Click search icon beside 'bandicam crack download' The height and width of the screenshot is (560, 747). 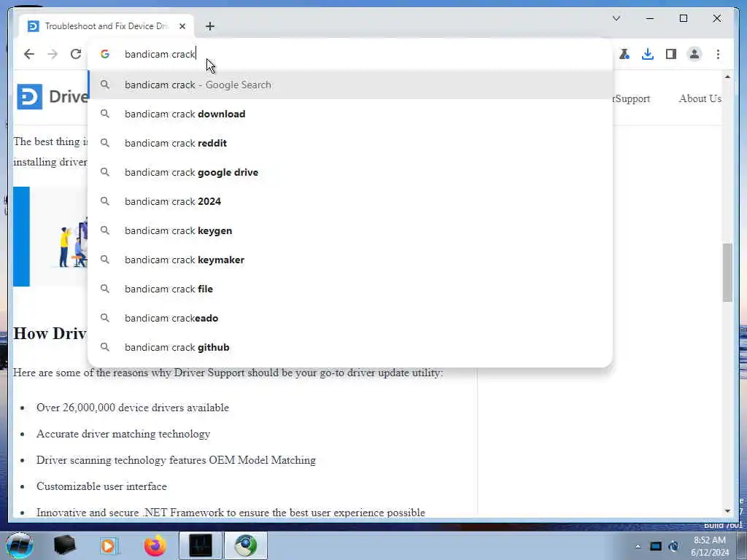pos(105,114)
